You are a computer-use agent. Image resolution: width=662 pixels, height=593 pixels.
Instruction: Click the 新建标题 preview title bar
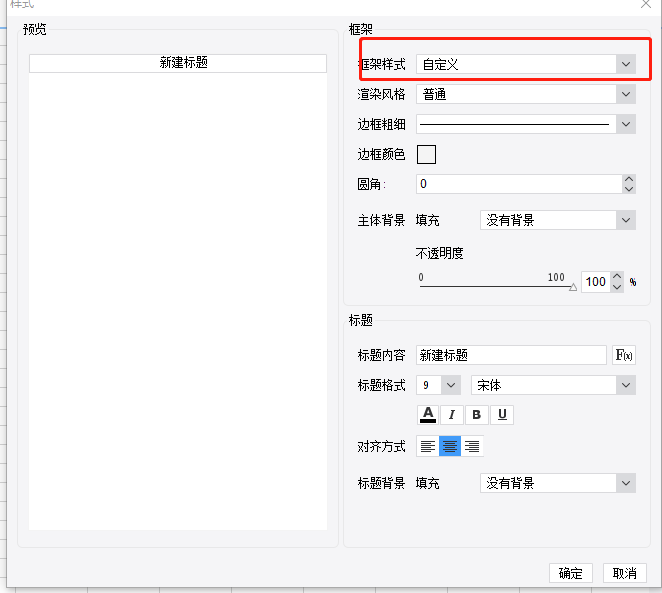(178, 63)
